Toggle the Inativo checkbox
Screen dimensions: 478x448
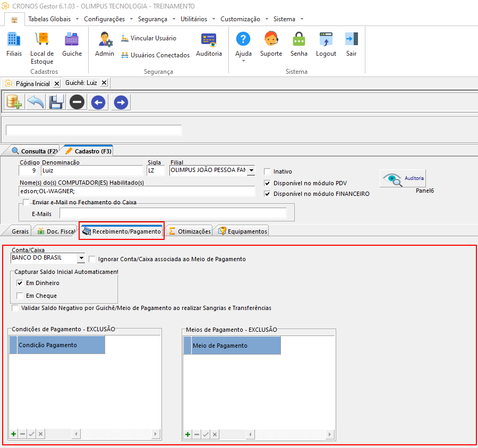tap(267, 171)
